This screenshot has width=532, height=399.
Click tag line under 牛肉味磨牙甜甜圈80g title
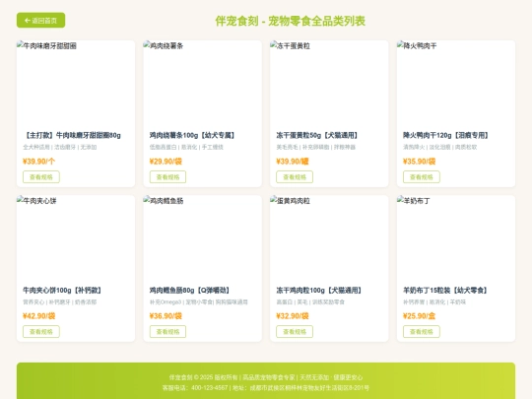[x=60, y=147]
